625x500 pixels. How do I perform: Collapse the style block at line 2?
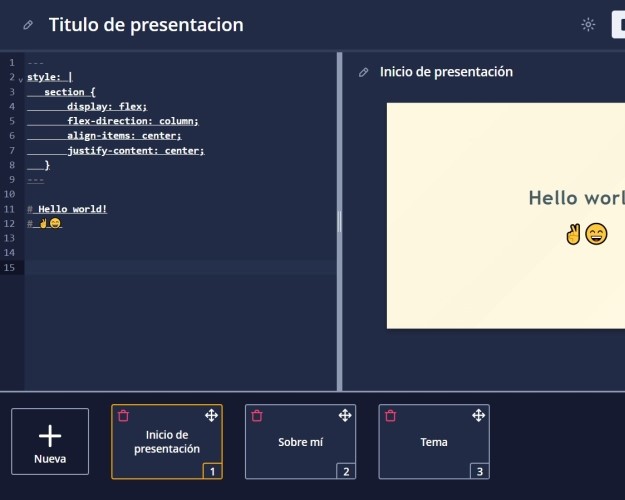pos(20,78)
